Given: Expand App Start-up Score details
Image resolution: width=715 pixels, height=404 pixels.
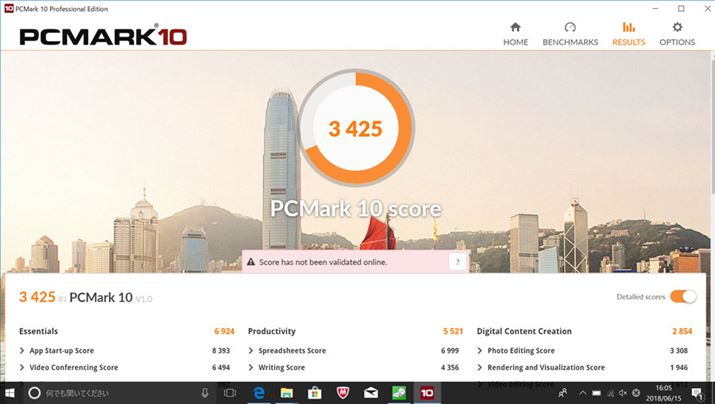Looking at the screenshot, I should click(24, 351).
